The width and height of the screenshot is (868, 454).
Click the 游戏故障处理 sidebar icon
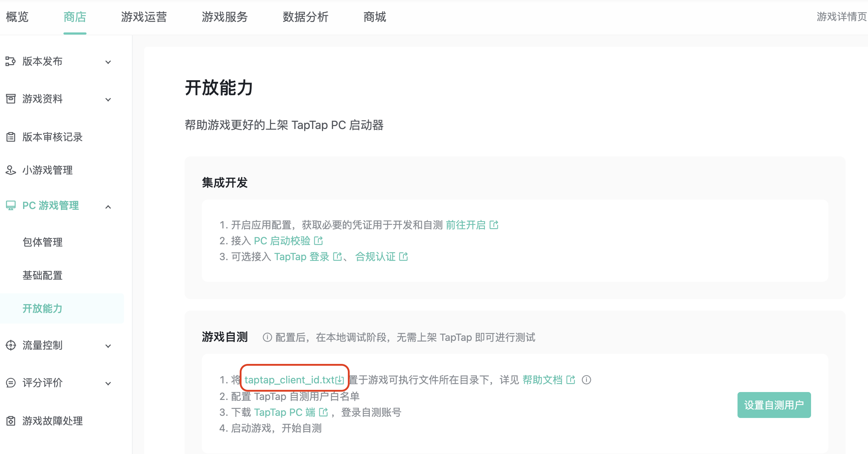(x=11, y=421)
